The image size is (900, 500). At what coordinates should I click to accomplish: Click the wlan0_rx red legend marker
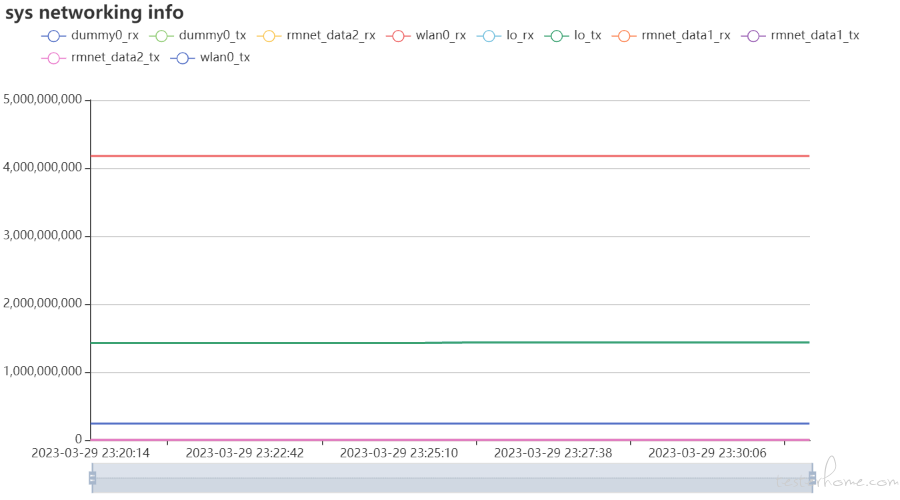coord(398,36)
